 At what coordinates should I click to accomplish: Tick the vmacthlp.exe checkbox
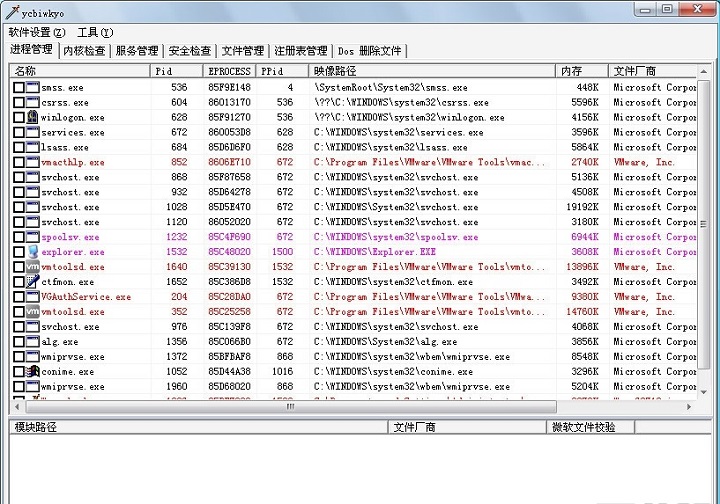18,162
